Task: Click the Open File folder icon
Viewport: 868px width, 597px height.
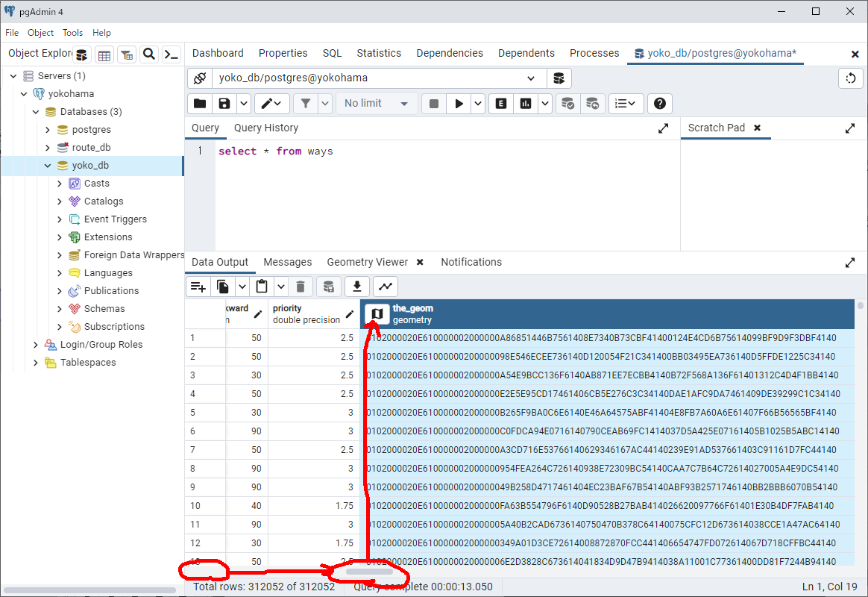Action: [x=200, y=104]
